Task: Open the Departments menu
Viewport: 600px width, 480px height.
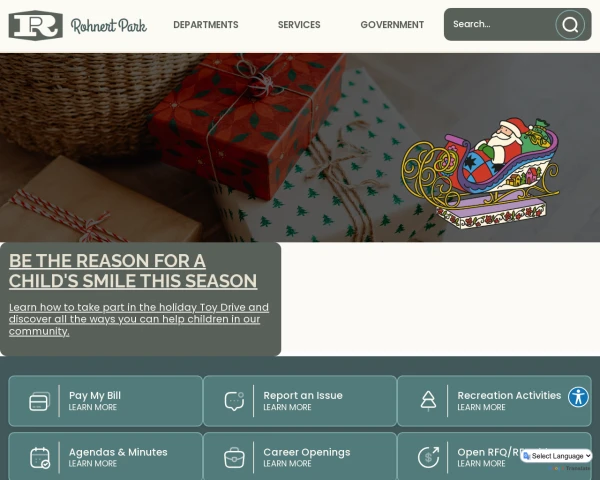Action: [206, 25]
